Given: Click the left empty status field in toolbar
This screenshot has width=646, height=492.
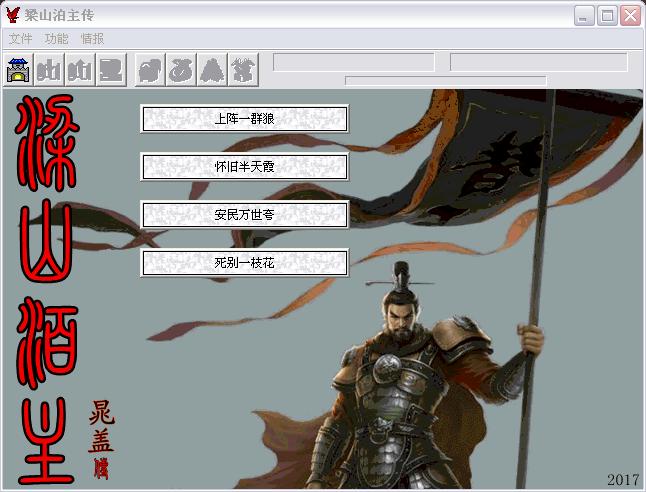Looking at the screenshot, I should point(354,62).
